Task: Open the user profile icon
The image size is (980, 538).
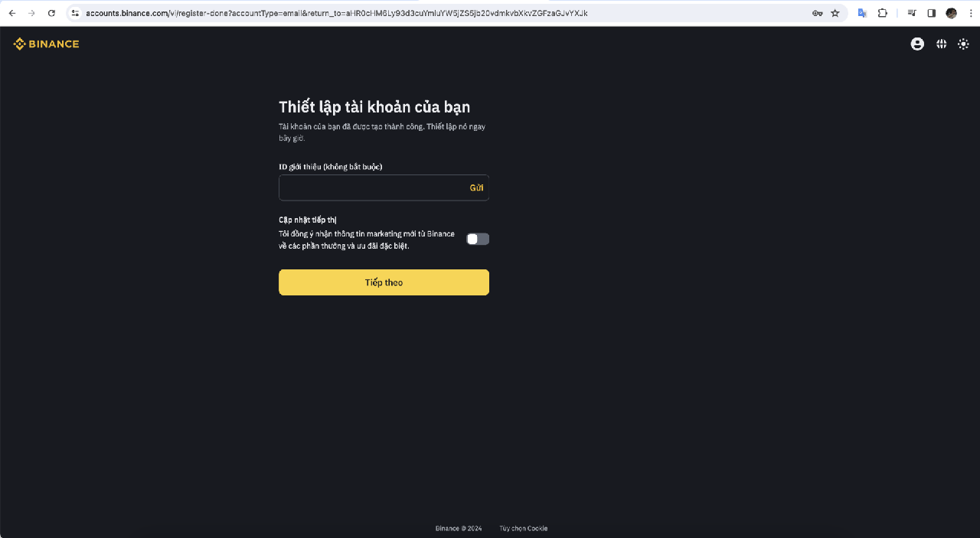Action: 917,44
